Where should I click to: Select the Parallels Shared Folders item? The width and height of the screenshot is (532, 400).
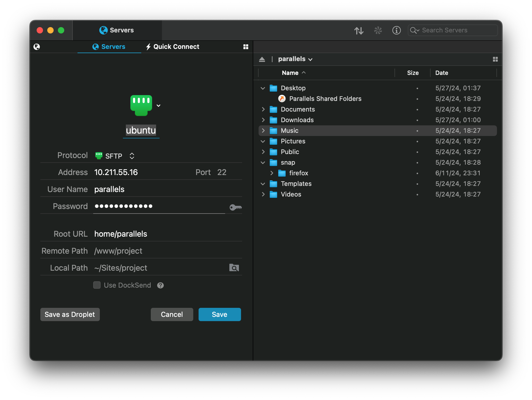(x=325, y=99)
